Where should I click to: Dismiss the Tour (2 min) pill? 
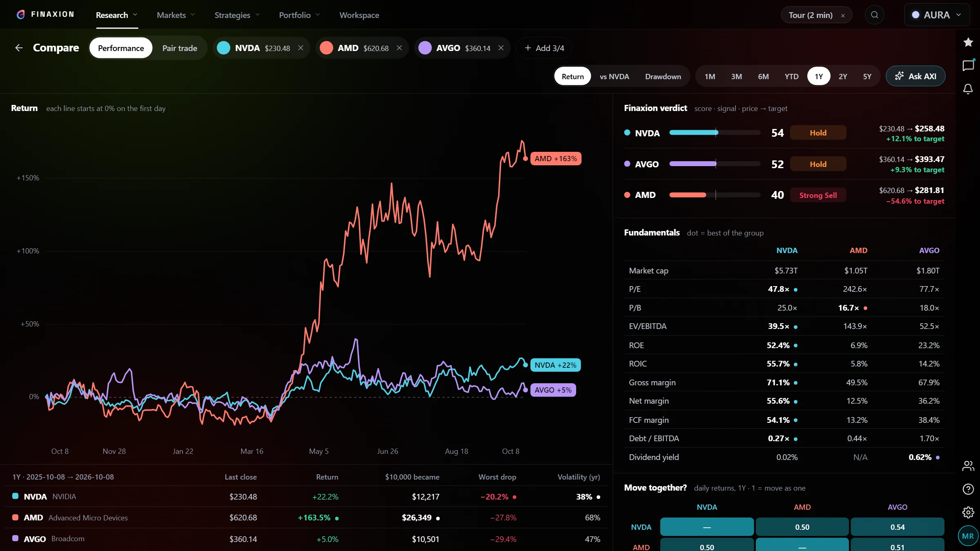tap(843, 16)
